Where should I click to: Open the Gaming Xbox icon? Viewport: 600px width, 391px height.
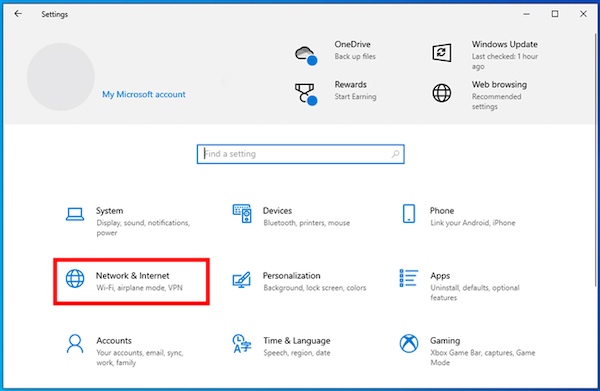tap(409, 343)
